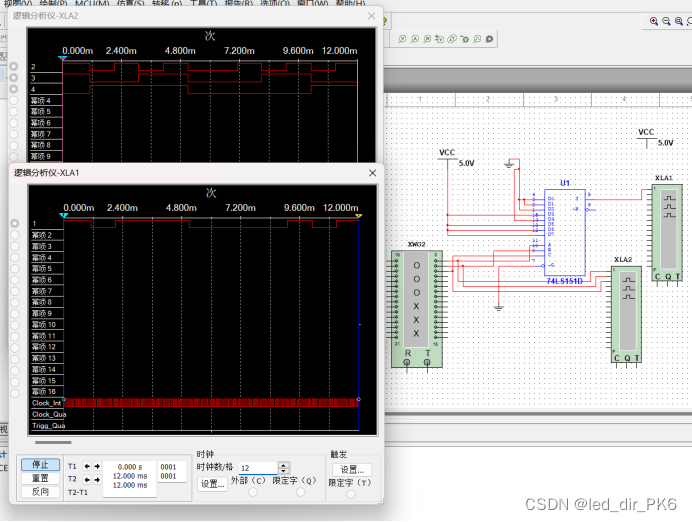692x522 pixels.
Task: Move T1 cursor left with arrow button
Action: [87, 466]
